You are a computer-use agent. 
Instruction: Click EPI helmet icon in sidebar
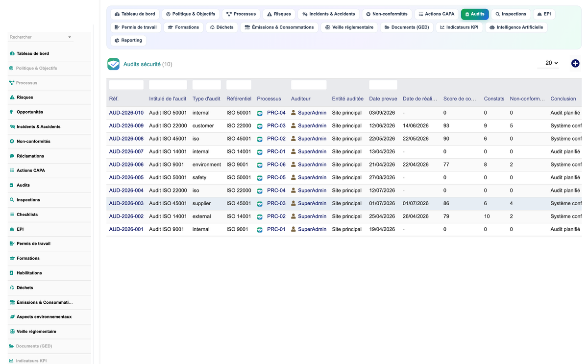click(12, 229)
